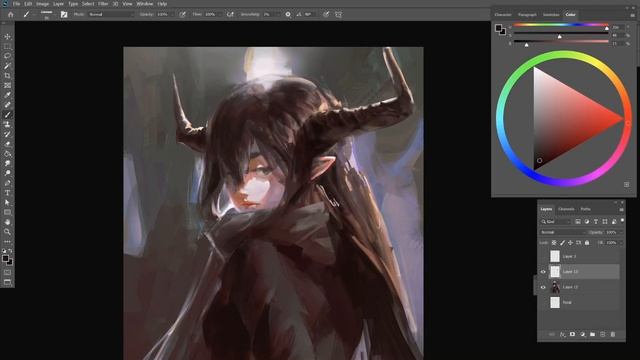The image size is (640, 360).
Task: Open layer blend mode dropdown in Layers panel
Action: click(562, 232)
